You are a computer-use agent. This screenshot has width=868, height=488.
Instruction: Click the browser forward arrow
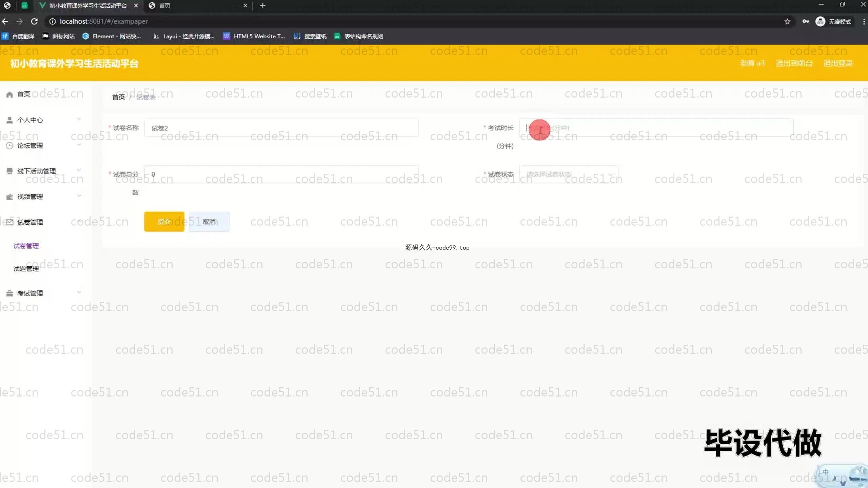tap(19, 21)
